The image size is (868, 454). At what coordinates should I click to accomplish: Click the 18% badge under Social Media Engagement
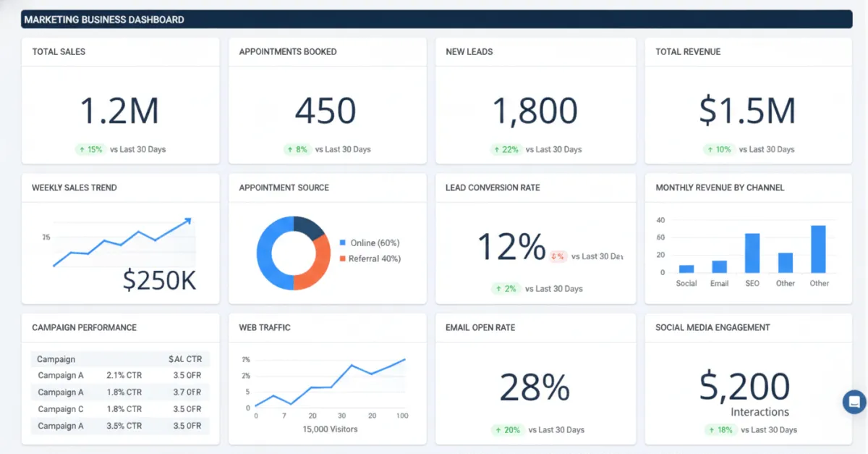point(720,429)
